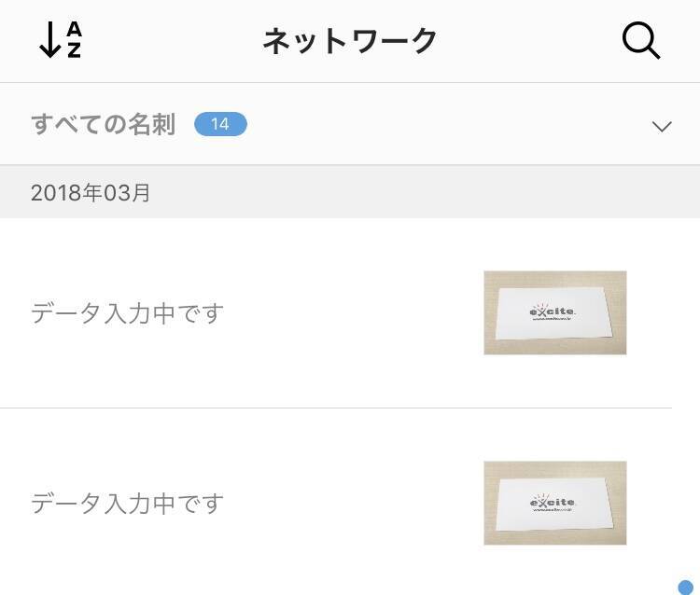View the first business card thumbnail

pos(554,312)
